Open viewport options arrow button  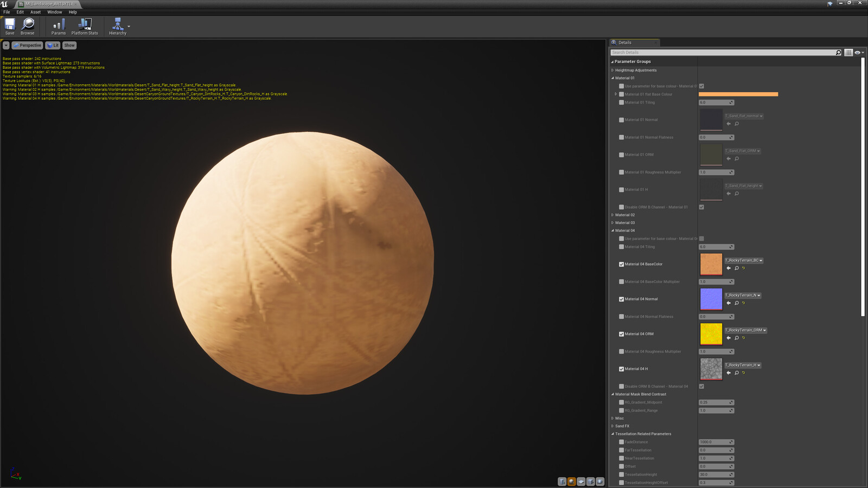(6, 46)
